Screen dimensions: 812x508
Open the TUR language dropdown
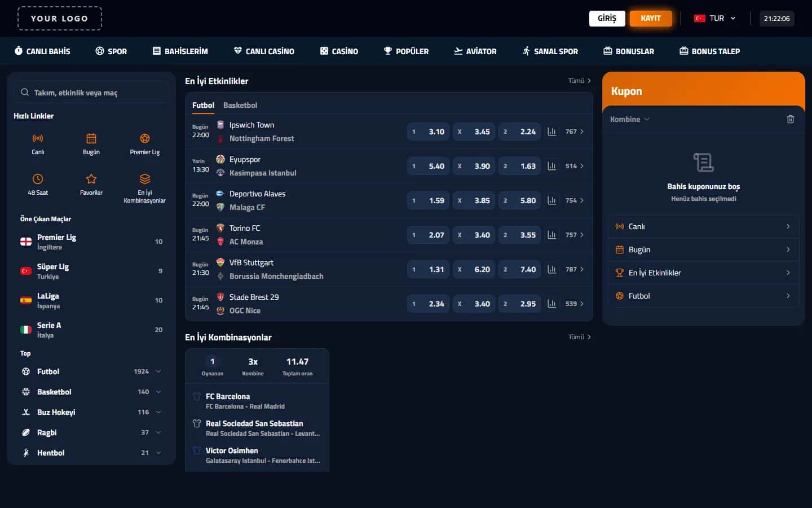[x=715, y=18]
